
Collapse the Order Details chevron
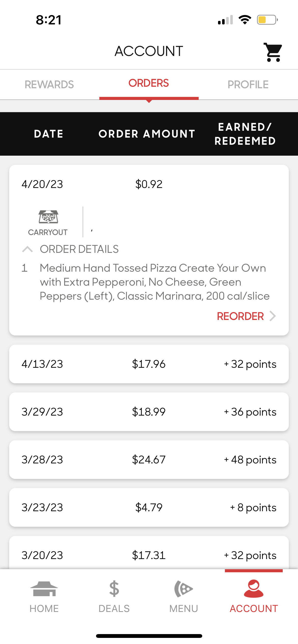click(x=28, y=249)
